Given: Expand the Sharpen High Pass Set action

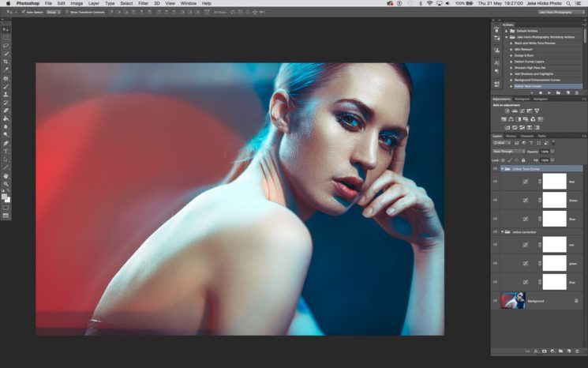Looking at the screenshot, I should click(x=511, y=68).
